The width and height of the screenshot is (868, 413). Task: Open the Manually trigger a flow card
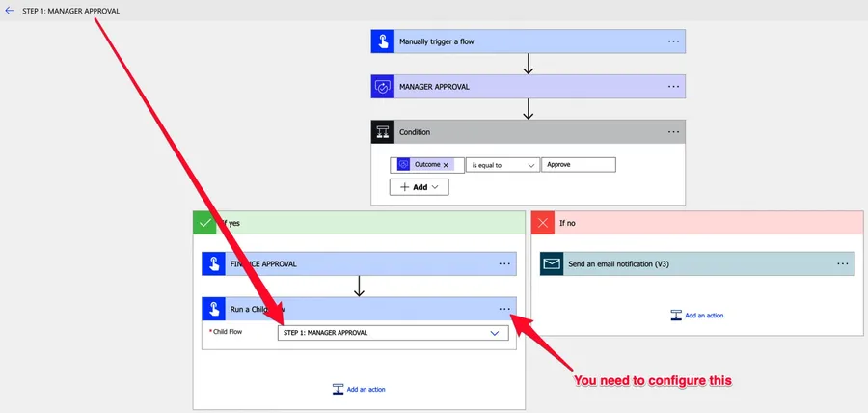point(529,41)
